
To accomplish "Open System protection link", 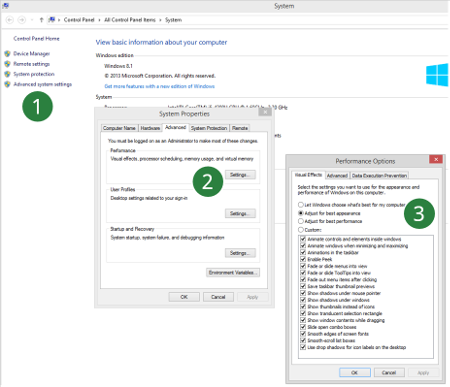I will pos(34,74).
